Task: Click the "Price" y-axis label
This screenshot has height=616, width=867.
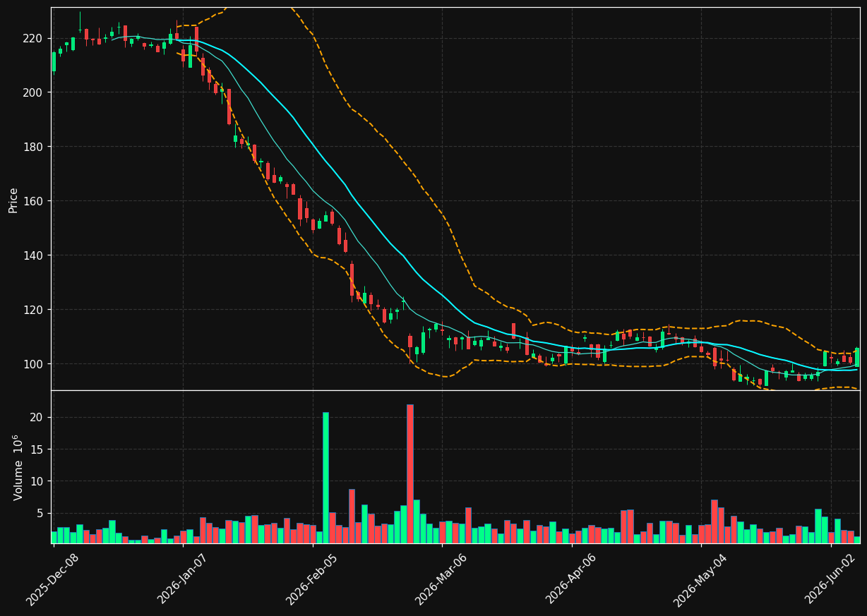Action: point(13,200)
